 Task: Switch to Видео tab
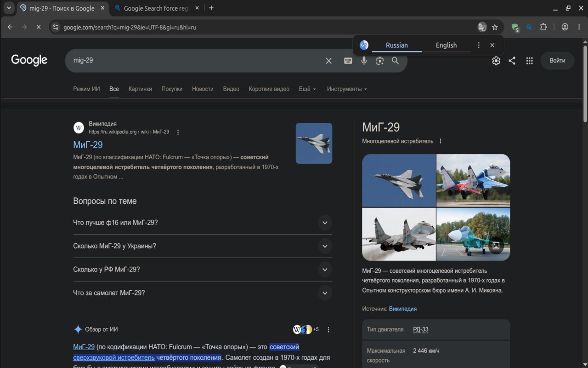[231, 89]
